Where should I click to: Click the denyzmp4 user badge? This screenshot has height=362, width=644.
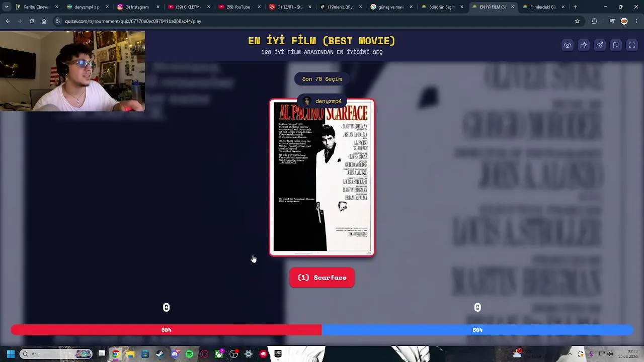(x=323, y=101)
